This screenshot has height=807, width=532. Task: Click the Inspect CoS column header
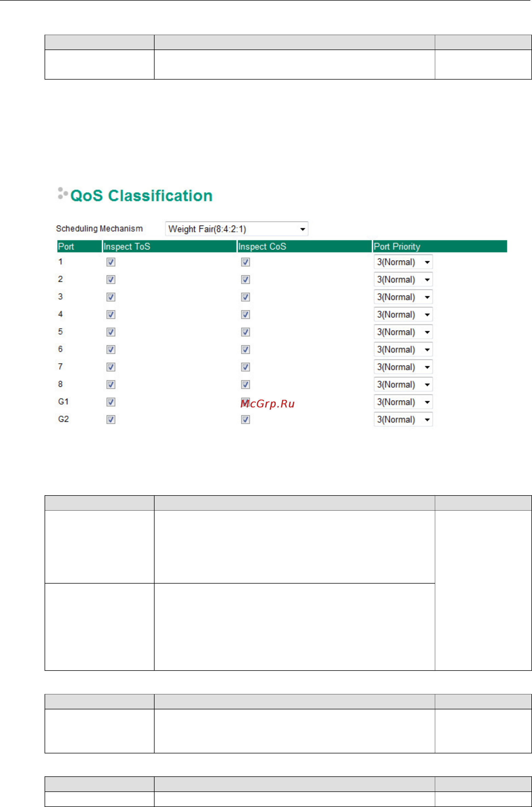click(x=304, y=247)
